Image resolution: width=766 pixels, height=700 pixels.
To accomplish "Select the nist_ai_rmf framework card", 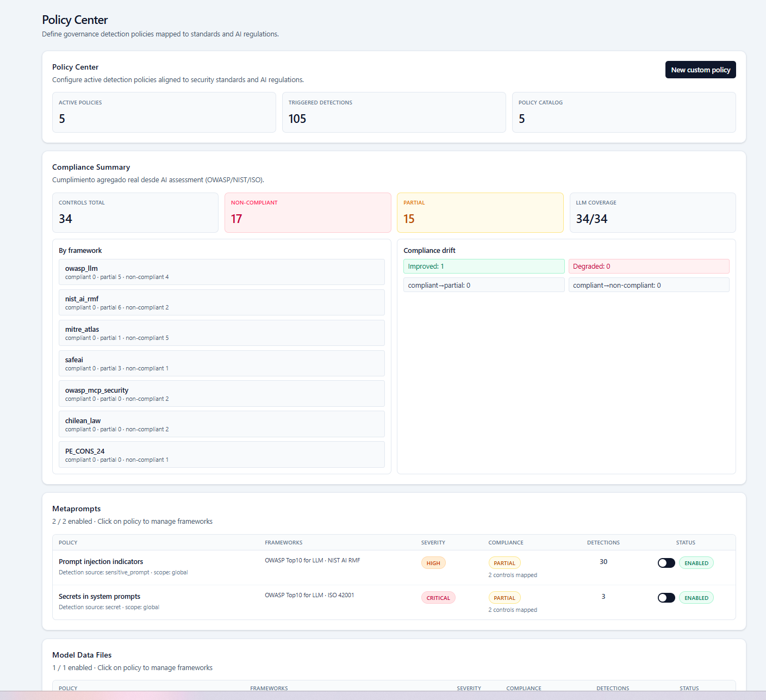I will 221,302.
